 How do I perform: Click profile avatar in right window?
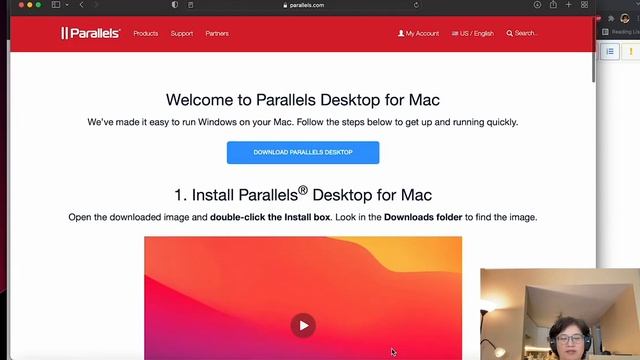tap(625, 18)
